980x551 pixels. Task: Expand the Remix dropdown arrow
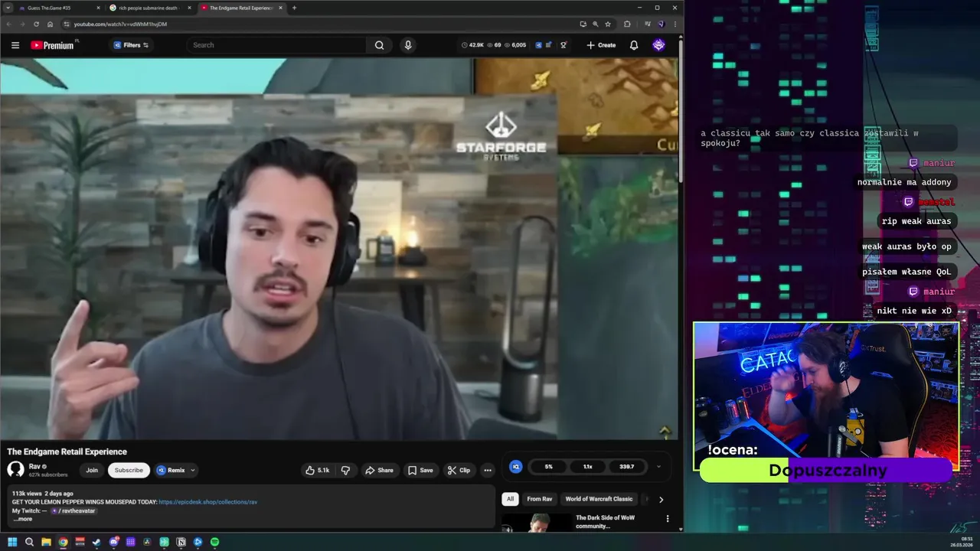point(193,470)
